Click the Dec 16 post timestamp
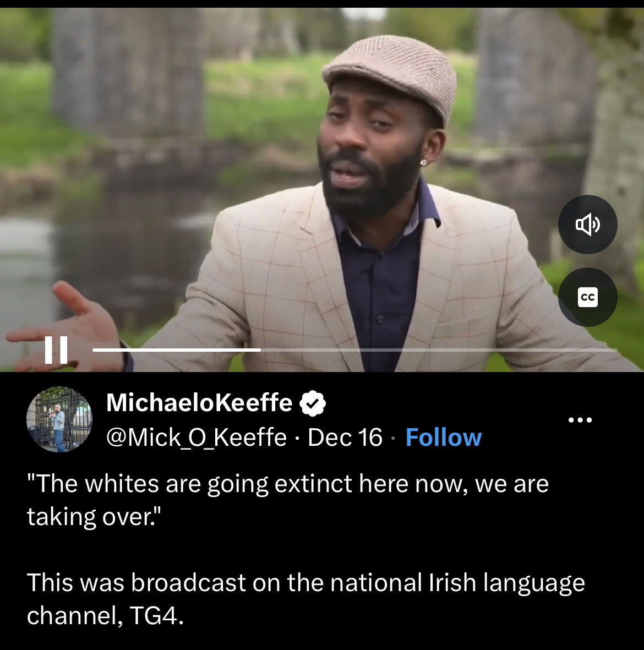The height and width of the screenshot is (650, 644). pos(345,438)
